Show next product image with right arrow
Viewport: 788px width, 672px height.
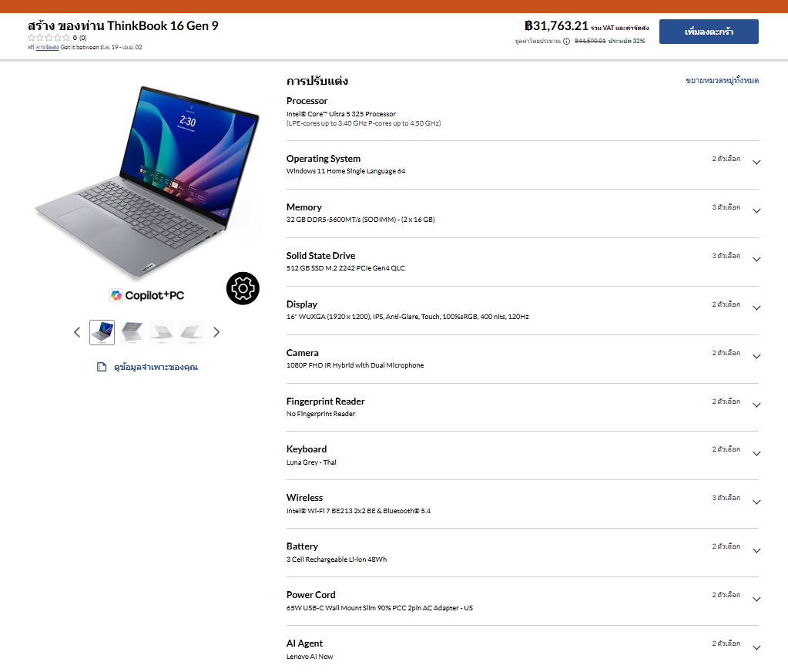(x=216, y=332)
